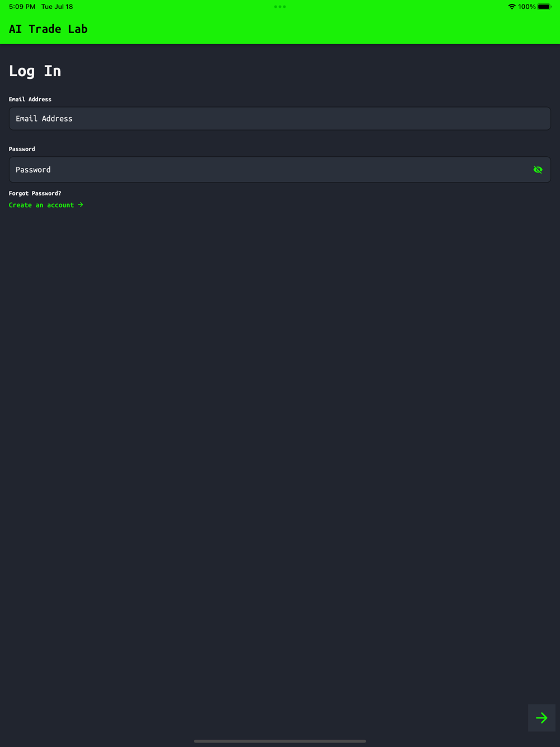Tap the 100% battery percentage text
Image resolution: width=560 pixels, height=747 pixels.
pos(526,7)
